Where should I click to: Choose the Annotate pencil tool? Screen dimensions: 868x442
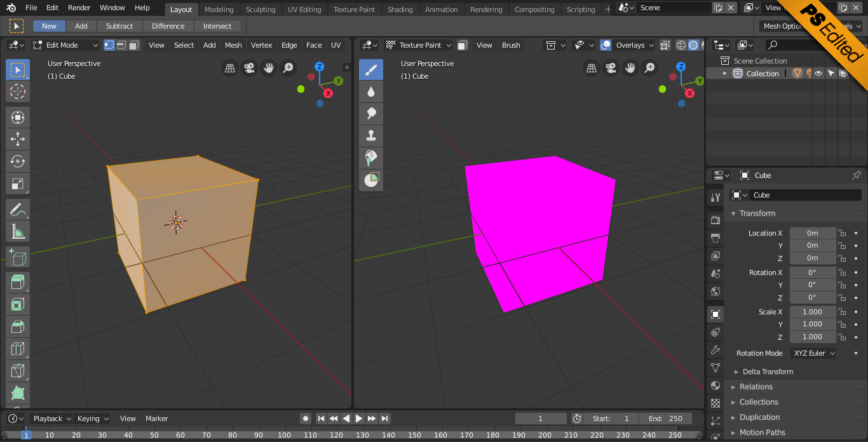coord(18,209)
